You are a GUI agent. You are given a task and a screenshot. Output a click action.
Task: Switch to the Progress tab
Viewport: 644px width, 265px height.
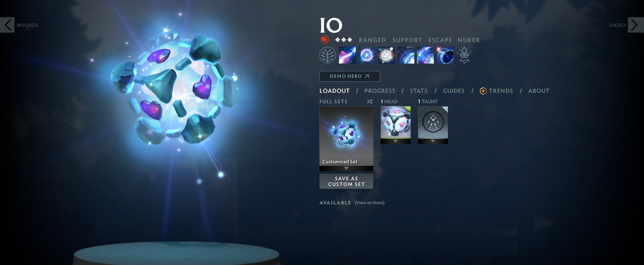(380, 91)
